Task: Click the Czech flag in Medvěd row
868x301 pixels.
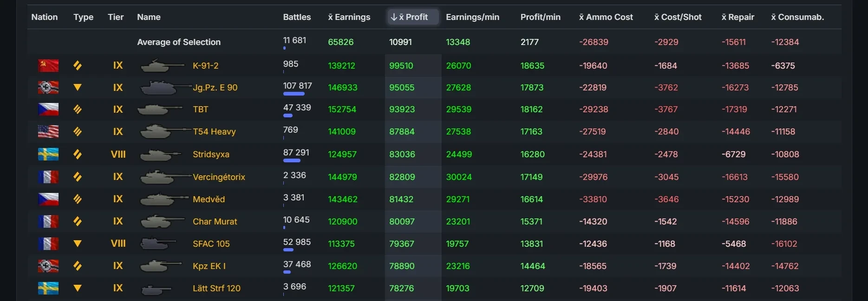Action: pos(48,199)
